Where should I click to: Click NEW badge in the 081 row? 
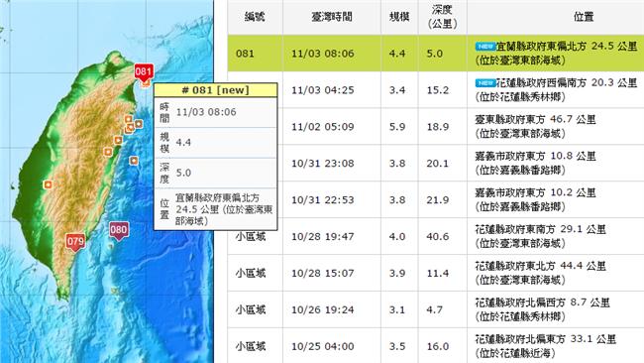(485, 47)
